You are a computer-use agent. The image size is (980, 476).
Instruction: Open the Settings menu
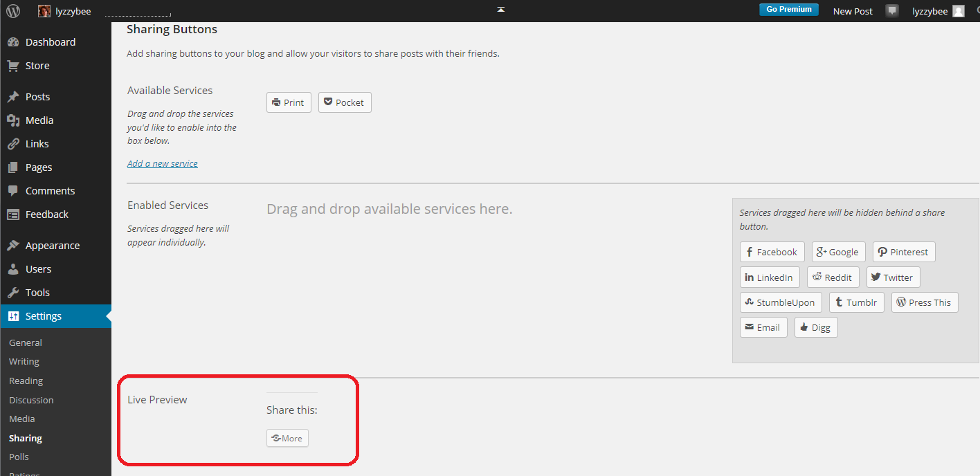point(44,316)
